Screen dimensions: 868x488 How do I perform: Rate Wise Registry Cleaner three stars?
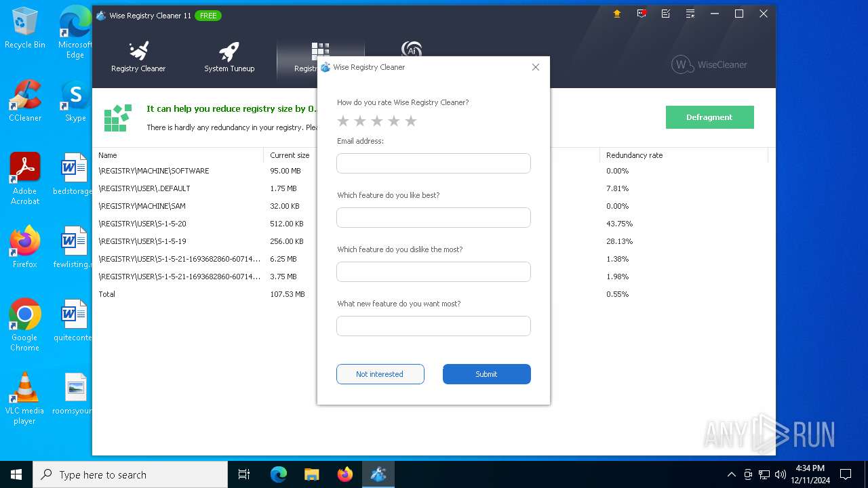377,121
